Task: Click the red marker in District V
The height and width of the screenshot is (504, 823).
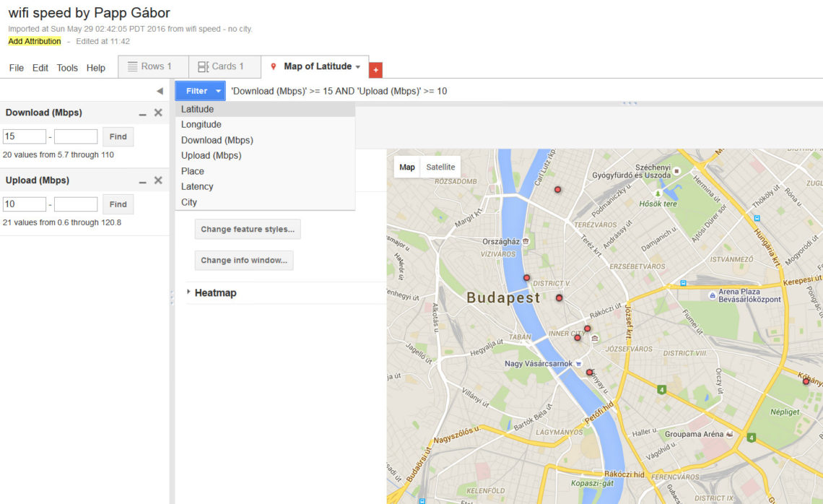Action: coord(559,297)
